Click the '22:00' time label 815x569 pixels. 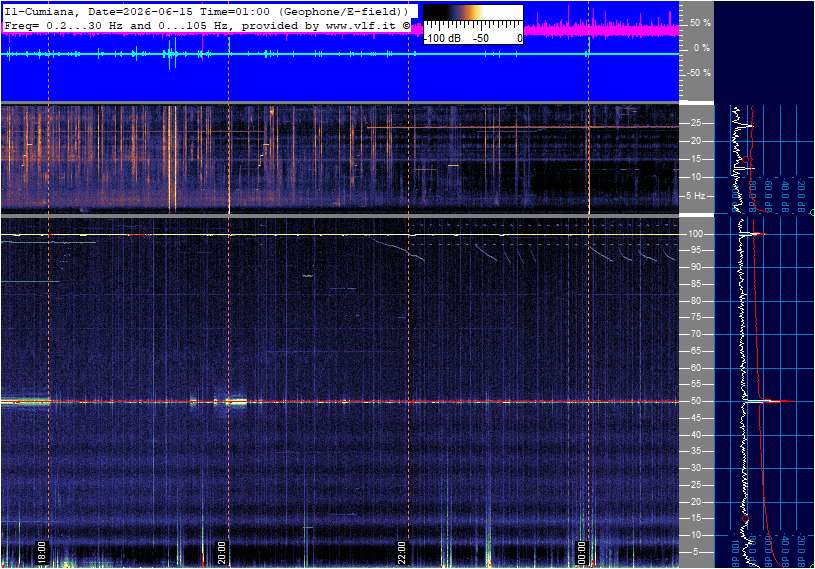tap(401, 552)
